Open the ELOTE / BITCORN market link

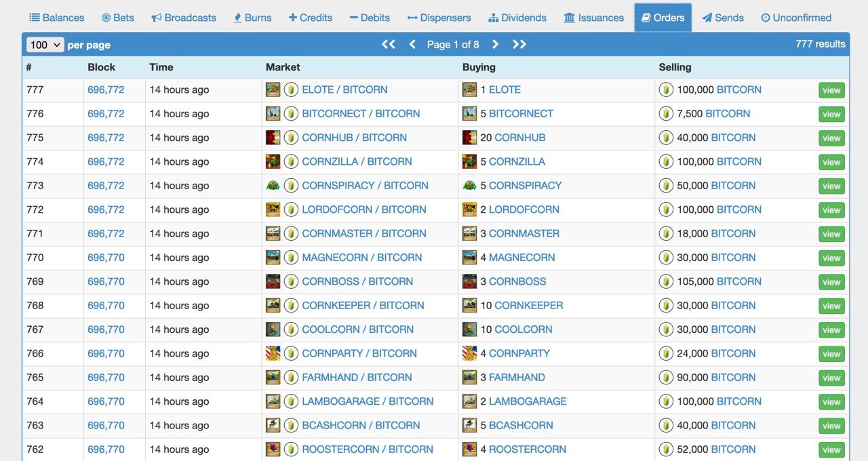[344, 89]
